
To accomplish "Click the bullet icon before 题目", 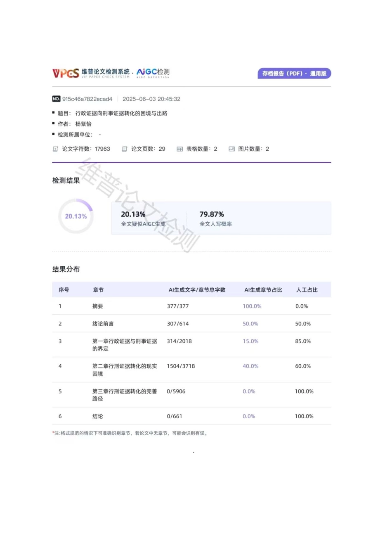I will click(x=53, y=113).
